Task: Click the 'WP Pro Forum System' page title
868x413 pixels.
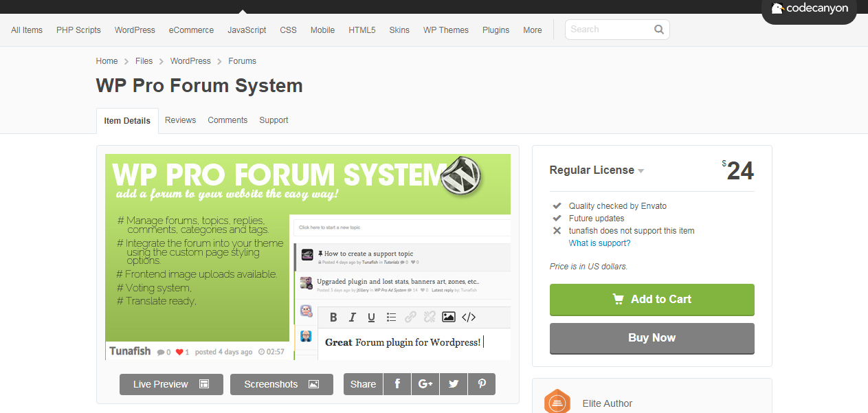Action: (199, 86)
